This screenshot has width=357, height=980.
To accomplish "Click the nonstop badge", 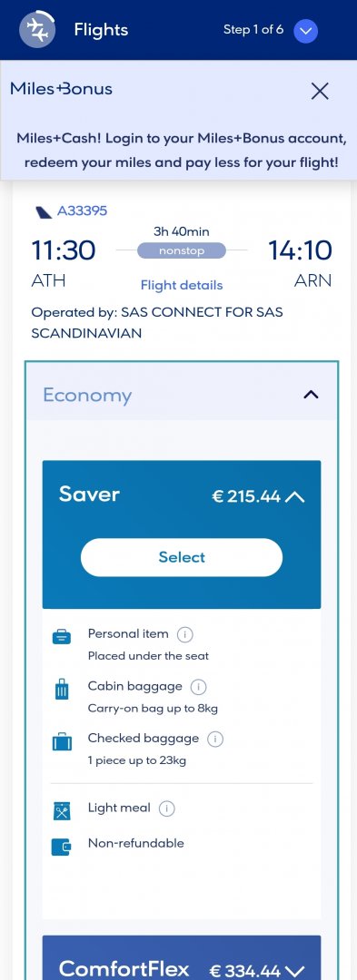I will [182, 251].
